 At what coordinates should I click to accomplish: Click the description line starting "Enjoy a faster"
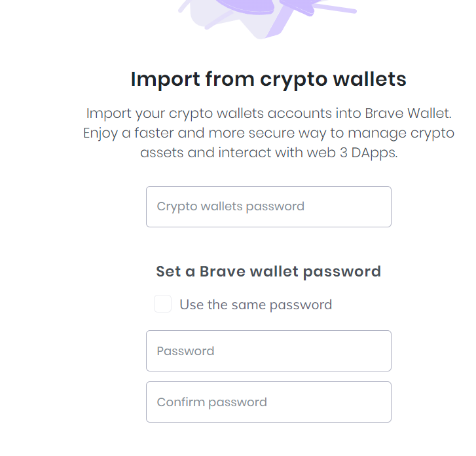click(x=268, y=133)
